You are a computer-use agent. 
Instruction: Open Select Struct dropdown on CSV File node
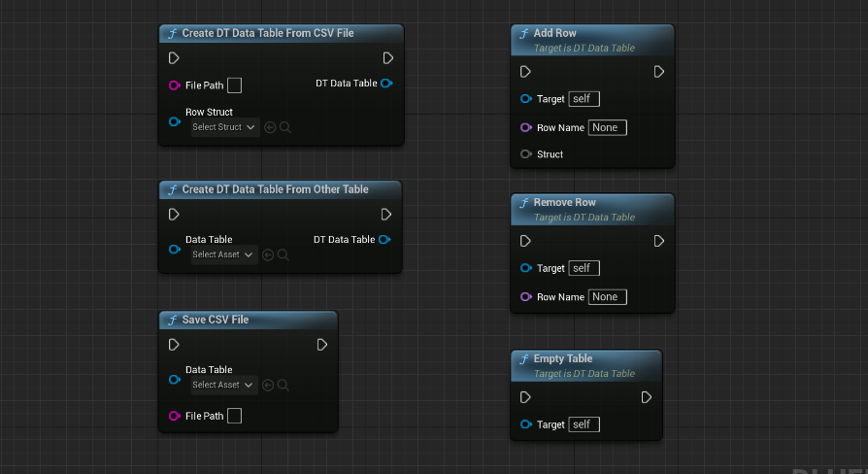[223, 127]
